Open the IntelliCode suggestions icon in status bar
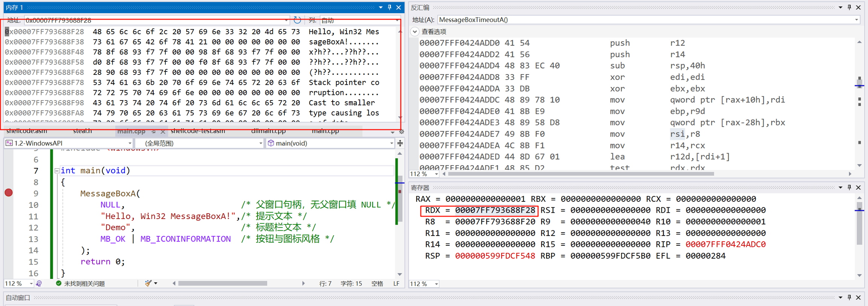 (x=39, y=283)
